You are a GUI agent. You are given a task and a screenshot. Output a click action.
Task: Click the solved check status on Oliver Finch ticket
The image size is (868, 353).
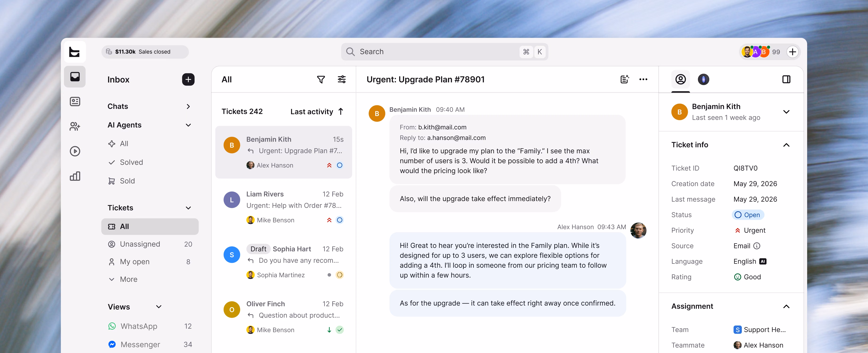pos(340,330)
